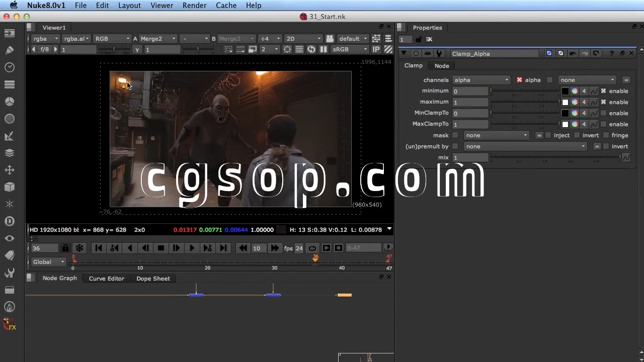The image size is (644, 362).
Task: Uncheck the alpha channel checkbox
Action: pyautogui.click(x=519, y=80)
